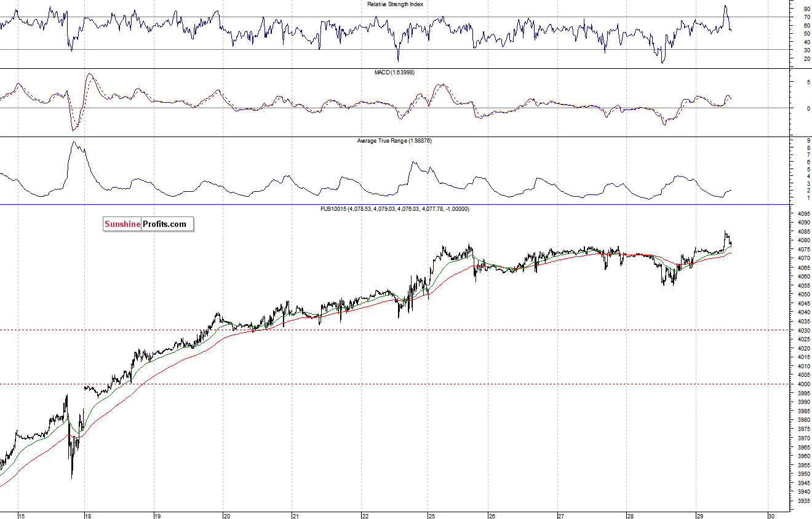Click the 1 label on the ATR scale
The height and width of the screenshot is (519, 812).
pos(808,198)
